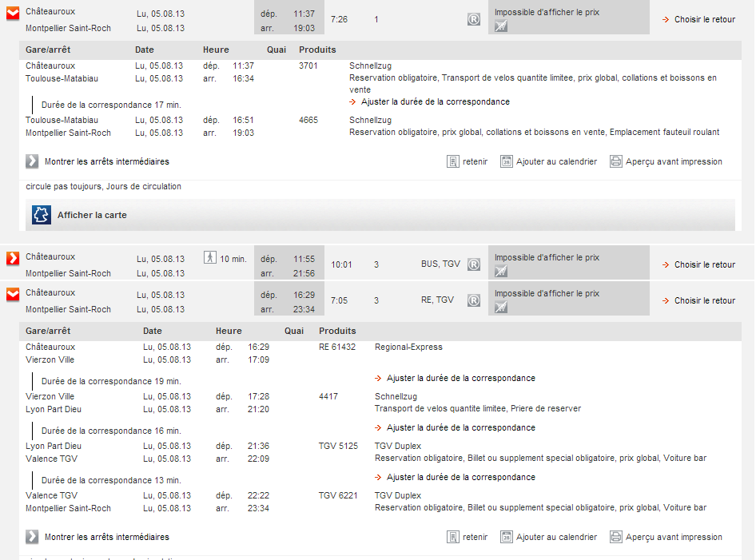Click reservation R icon for 11:37 connection

pos(474,19)
